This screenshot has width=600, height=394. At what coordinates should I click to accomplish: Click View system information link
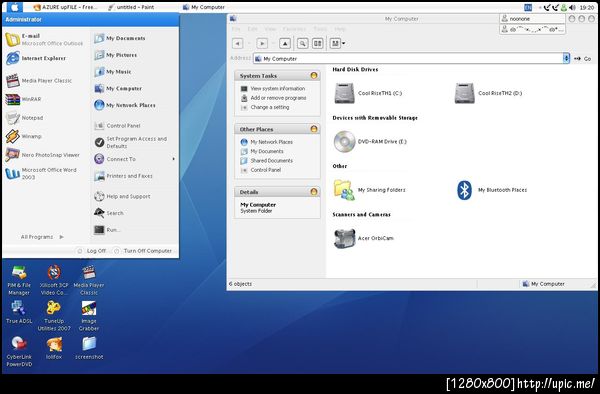(273, 88)
